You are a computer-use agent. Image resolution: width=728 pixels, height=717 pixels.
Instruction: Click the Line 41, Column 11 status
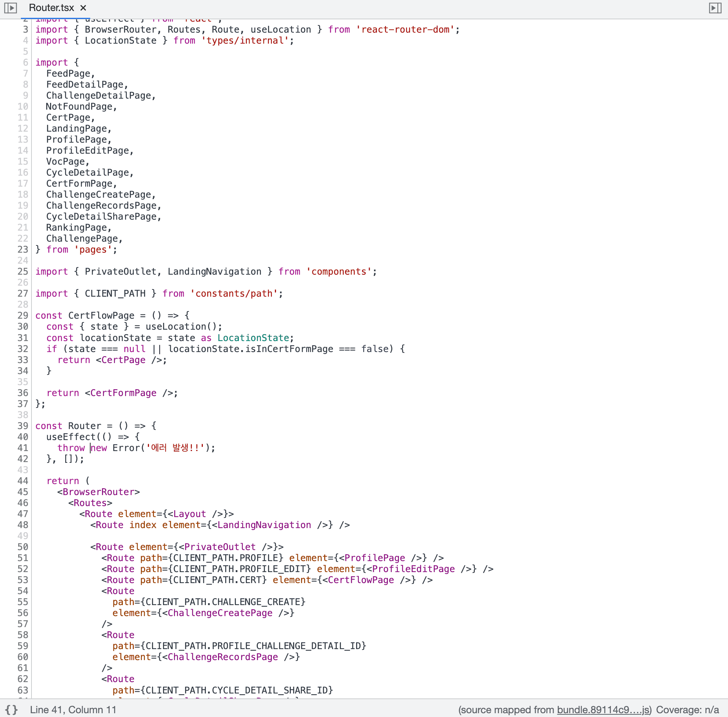point(73,710)
